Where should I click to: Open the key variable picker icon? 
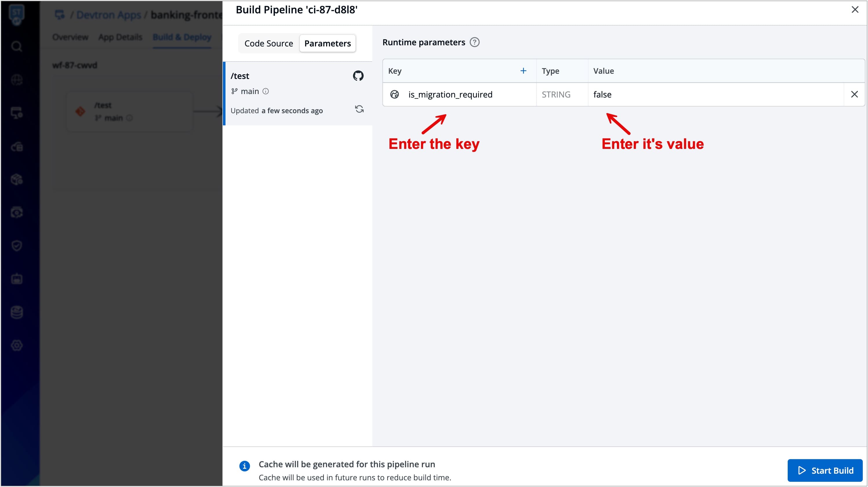click(x=394, y=94)
